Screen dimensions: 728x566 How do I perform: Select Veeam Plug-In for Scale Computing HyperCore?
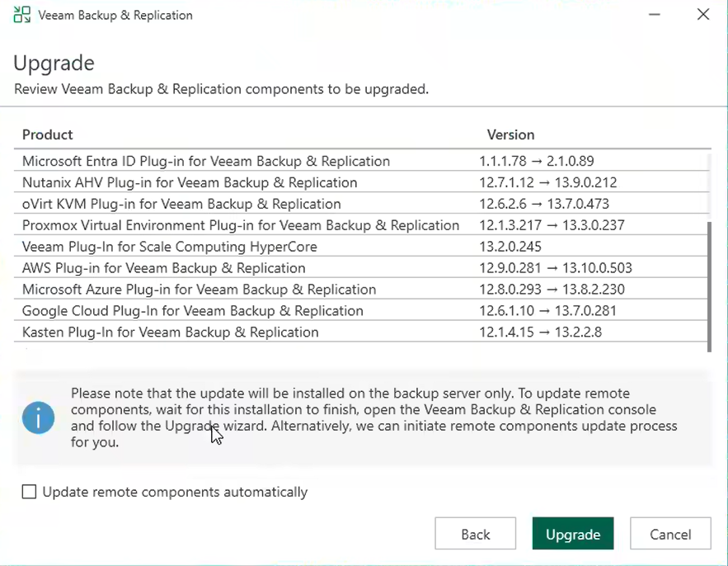170,247
